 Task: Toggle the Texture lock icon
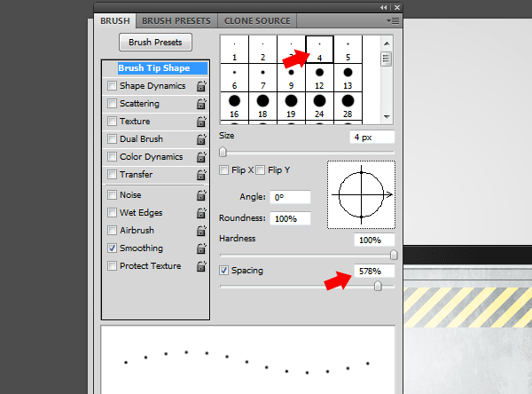click(201, 122)
